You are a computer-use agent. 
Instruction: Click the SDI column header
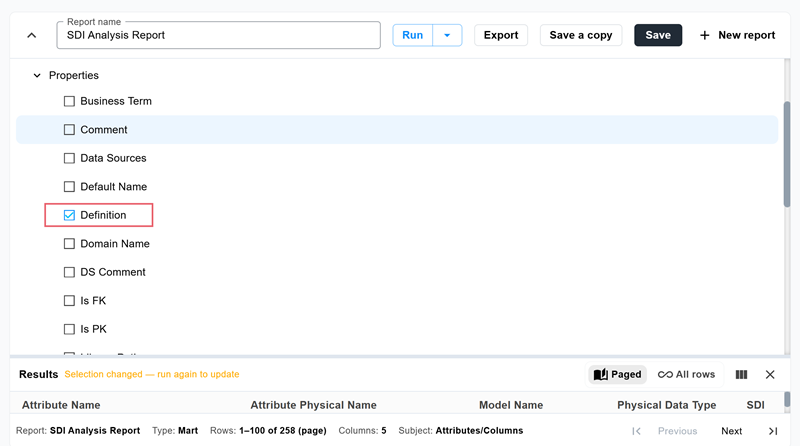(x=755, y=405)
